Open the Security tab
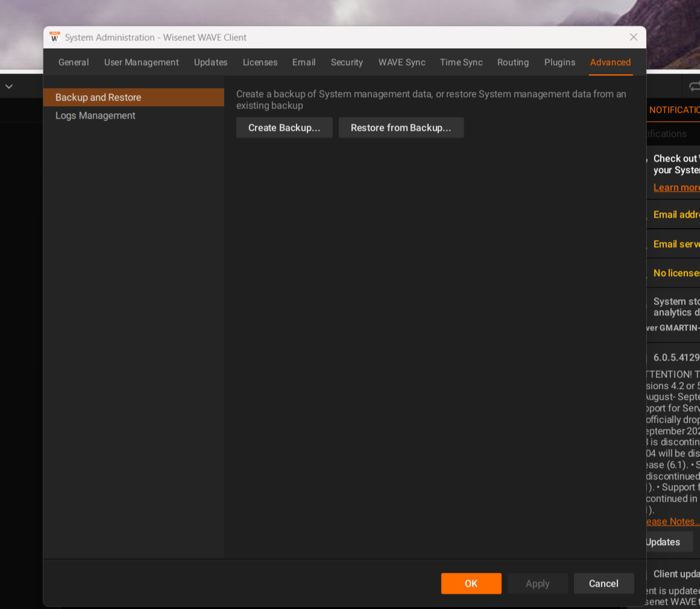The image size is (700, 609). click(x=347, y=62)
